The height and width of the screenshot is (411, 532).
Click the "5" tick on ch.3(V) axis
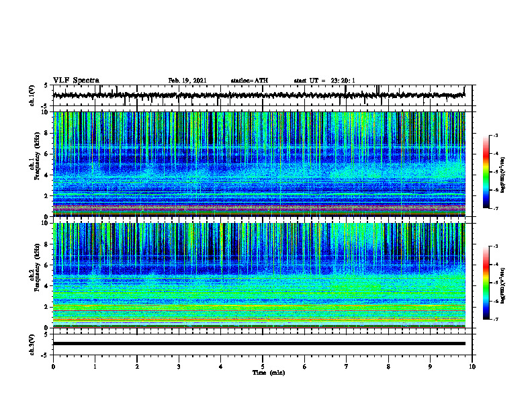coord(46,334)
